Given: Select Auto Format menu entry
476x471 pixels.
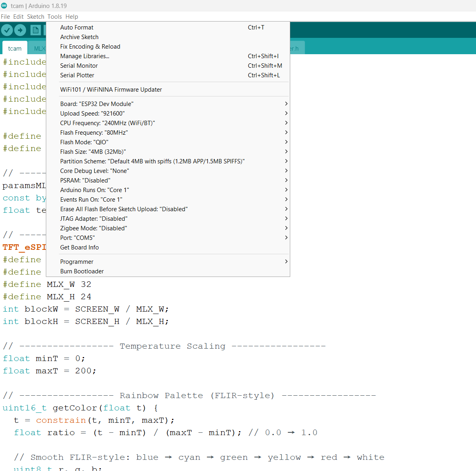Looking at the screenshot, I should 168,27.
